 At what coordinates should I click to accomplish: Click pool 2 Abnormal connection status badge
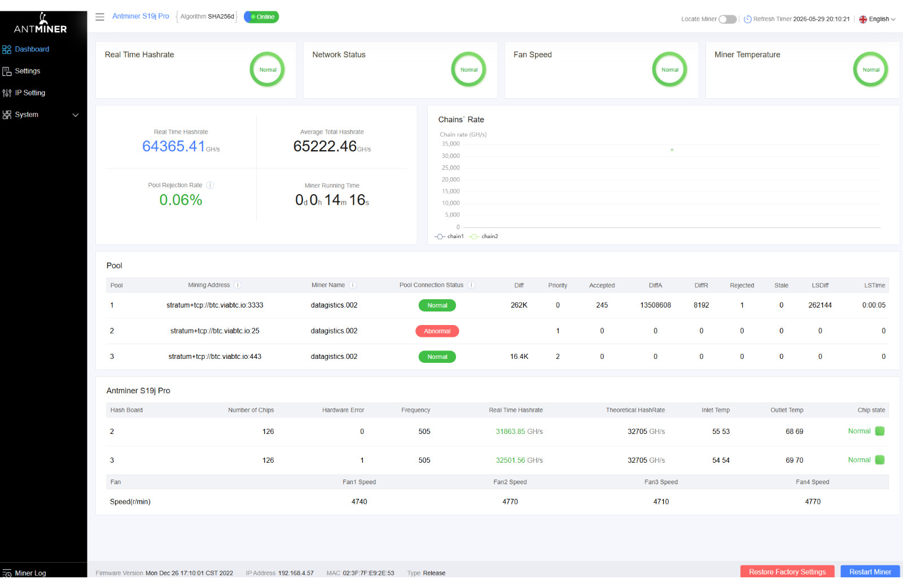tap(437, 331)
